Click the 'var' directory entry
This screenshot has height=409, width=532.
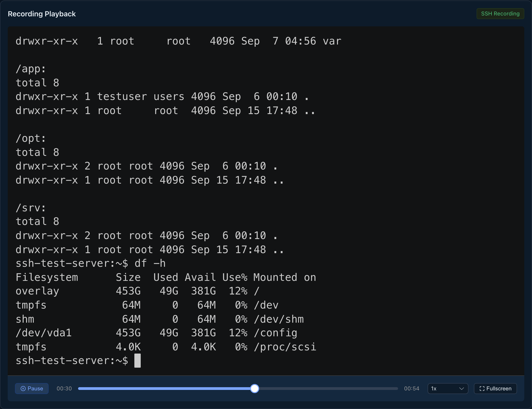pyautogui.click(x=332, y=41)
